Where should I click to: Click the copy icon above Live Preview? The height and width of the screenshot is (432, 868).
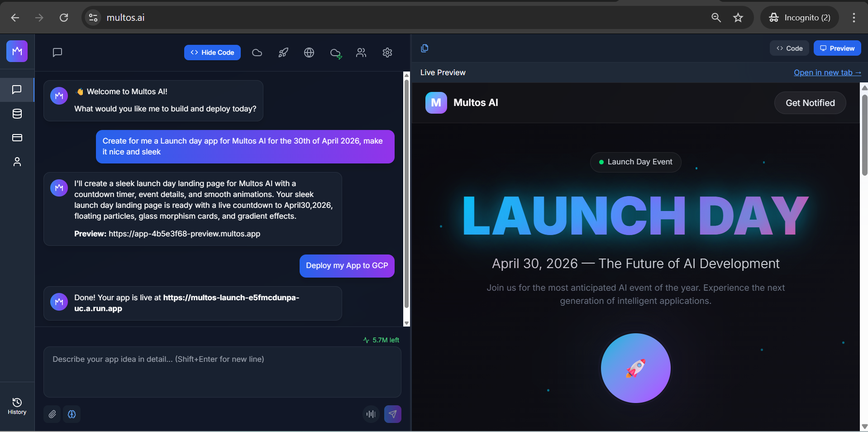[x=424, y=48]
